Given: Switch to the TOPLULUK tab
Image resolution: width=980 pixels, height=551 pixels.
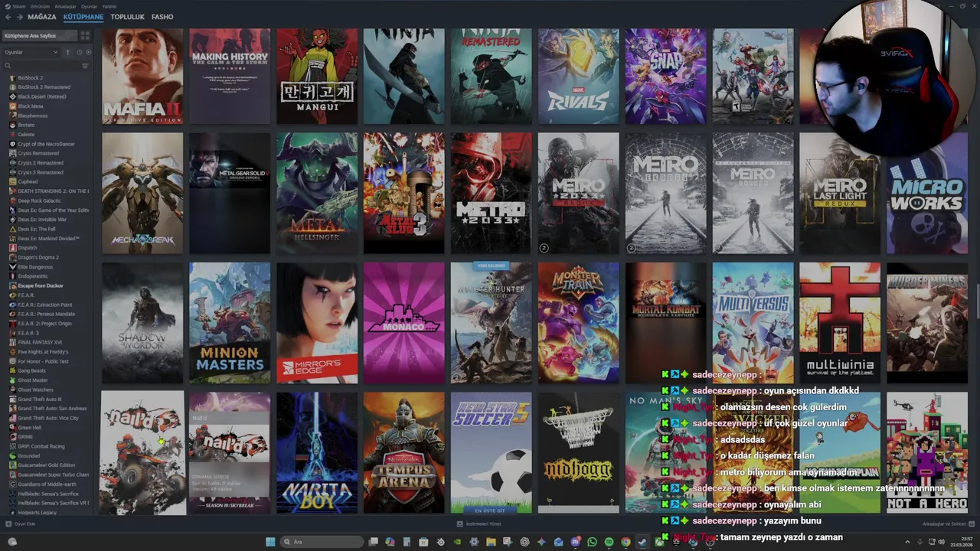Looking at the screenshot, I should pos(127,17).
